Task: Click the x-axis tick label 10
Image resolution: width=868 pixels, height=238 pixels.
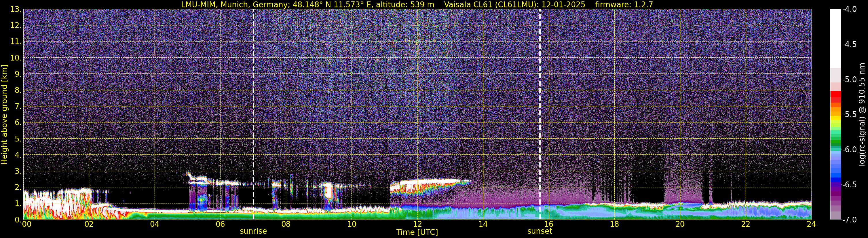Action: (352, 224)
